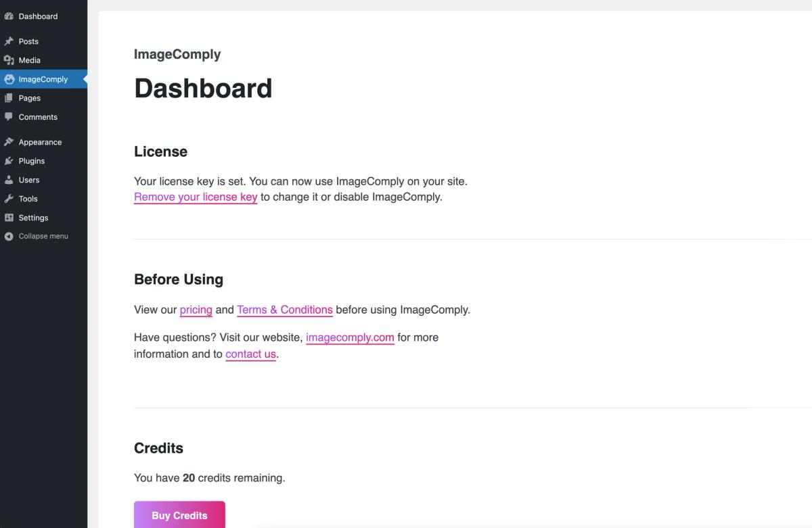Click the Tools wrench icon
The image size is (812, 528).
9,199
